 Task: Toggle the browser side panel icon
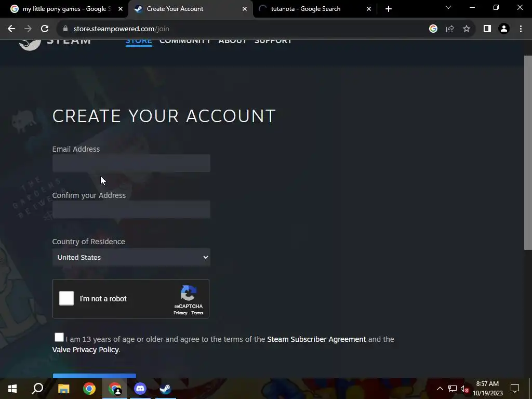(487, 29)
